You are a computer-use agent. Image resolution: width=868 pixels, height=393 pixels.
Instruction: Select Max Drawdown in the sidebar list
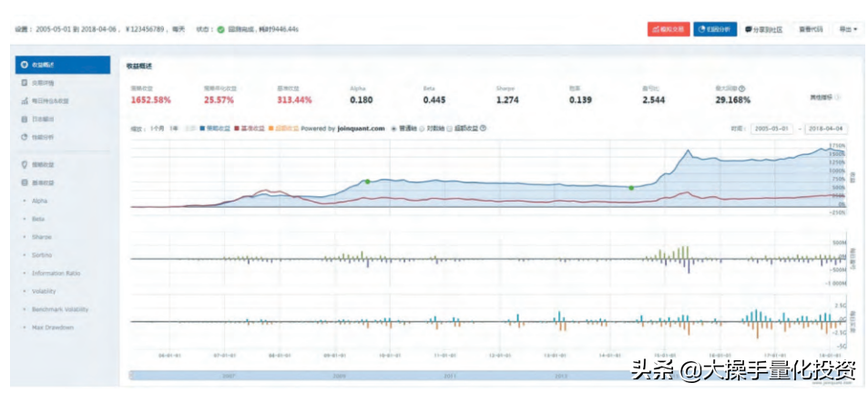(53, 326)
